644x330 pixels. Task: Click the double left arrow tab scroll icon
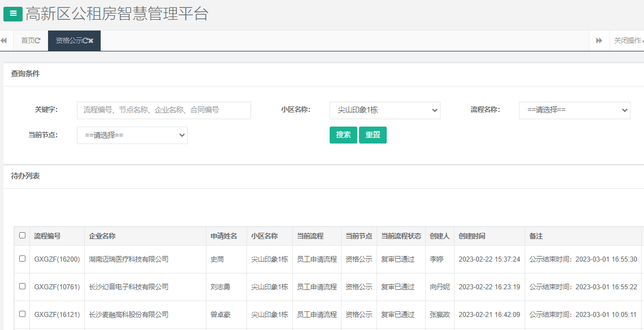[5, 40]
